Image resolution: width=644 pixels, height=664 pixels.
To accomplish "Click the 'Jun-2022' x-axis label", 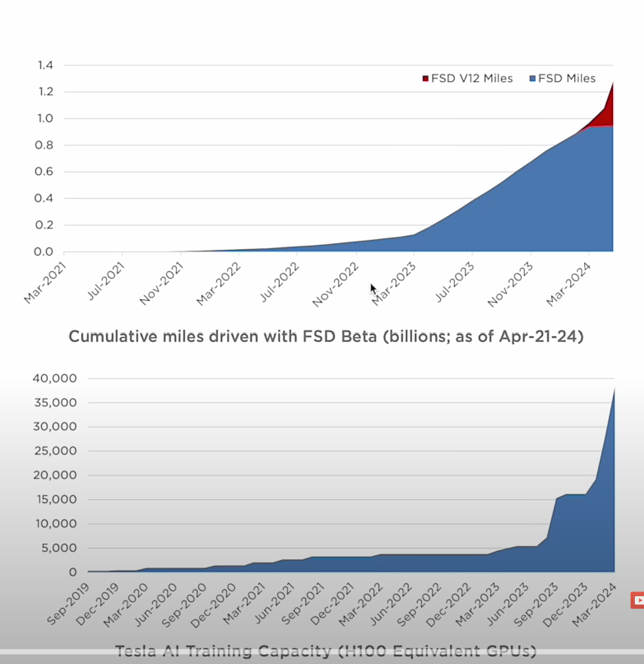I will 390,604.
